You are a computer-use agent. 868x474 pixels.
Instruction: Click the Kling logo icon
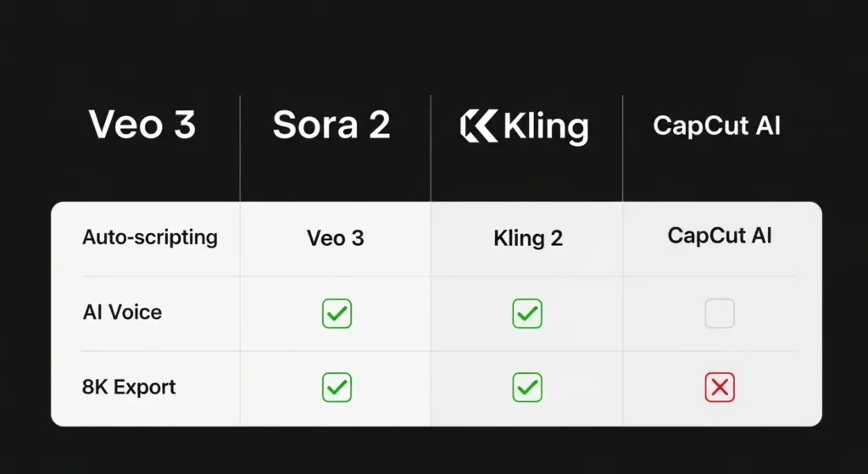click(477, 126)
